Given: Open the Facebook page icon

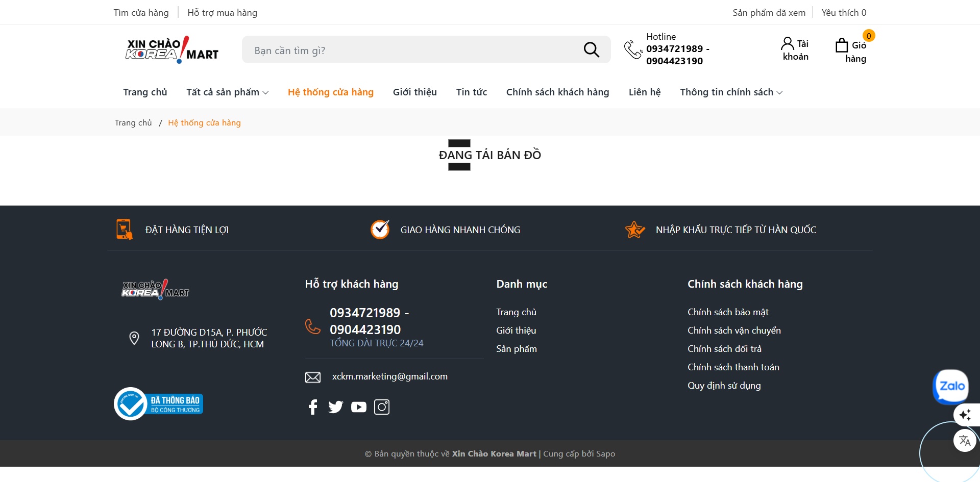Looking at the screenshot, I should 313,407.
